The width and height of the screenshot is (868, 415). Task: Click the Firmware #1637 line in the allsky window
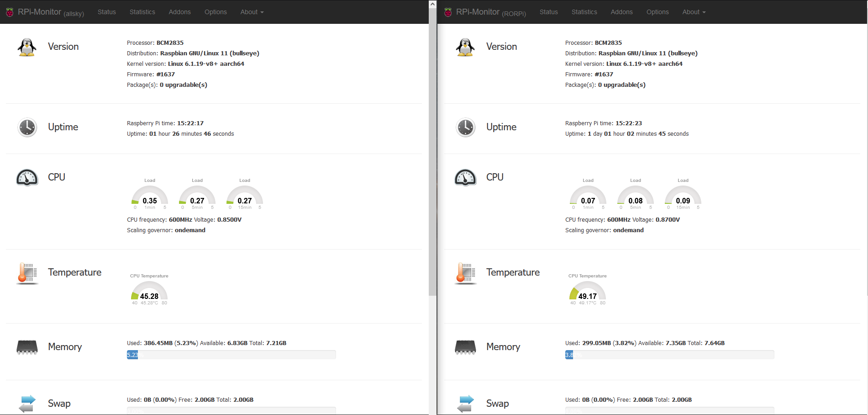pyautogui.click(x=151, y=74)
